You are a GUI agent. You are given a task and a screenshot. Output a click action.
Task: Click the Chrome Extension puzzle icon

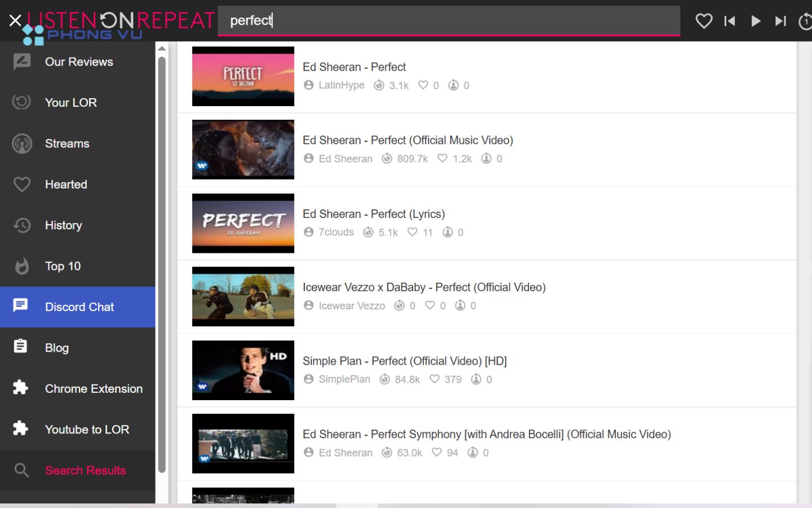point(21,387)
